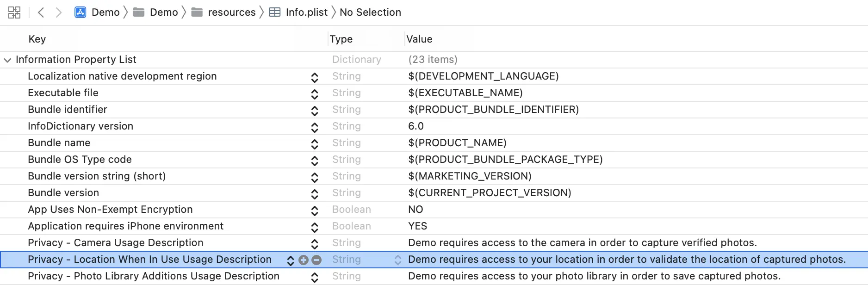
Task: Open key stepper for Location When In Use row
Action: pos(291,260)
